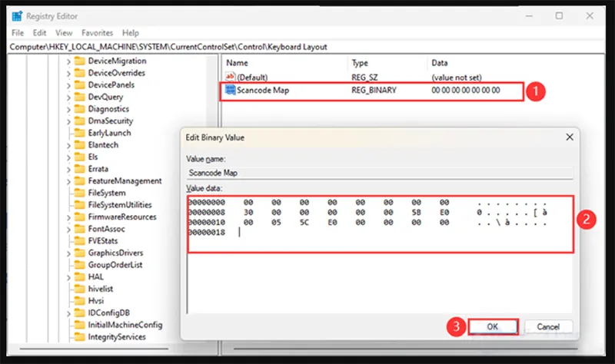Screen dimensions: 615x364
Task: Expand the FeatureManagement tree node
Action: [68, 181]
